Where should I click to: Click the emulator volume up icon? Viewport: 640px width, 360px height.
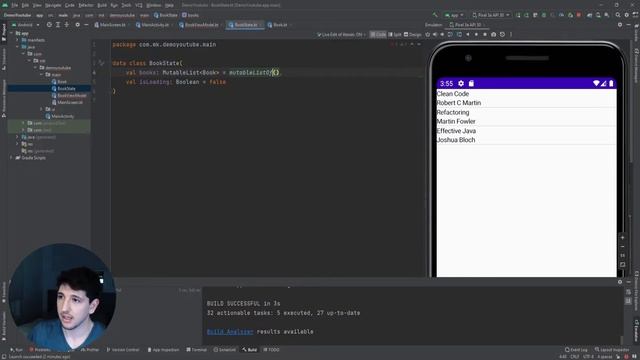click(435, 35)
